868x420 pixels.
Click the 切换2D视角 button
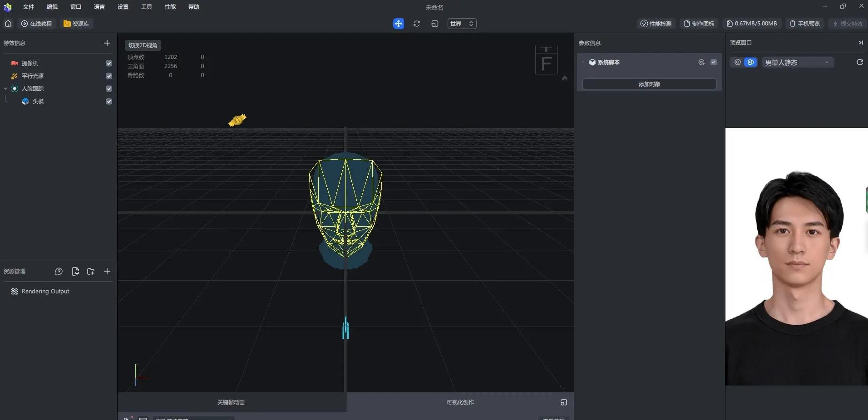click(143, 45)
